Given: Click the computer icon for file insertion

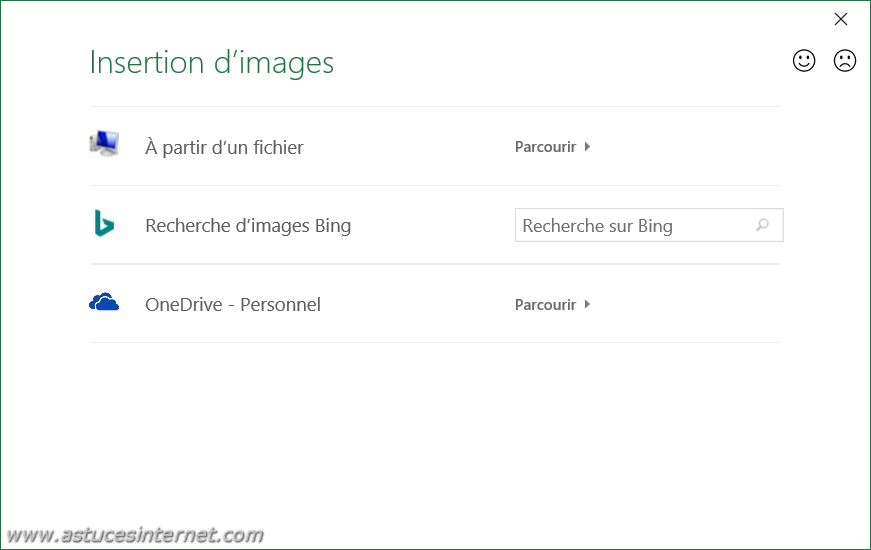Looking at the screenshot, I should [x=104, y=144].
